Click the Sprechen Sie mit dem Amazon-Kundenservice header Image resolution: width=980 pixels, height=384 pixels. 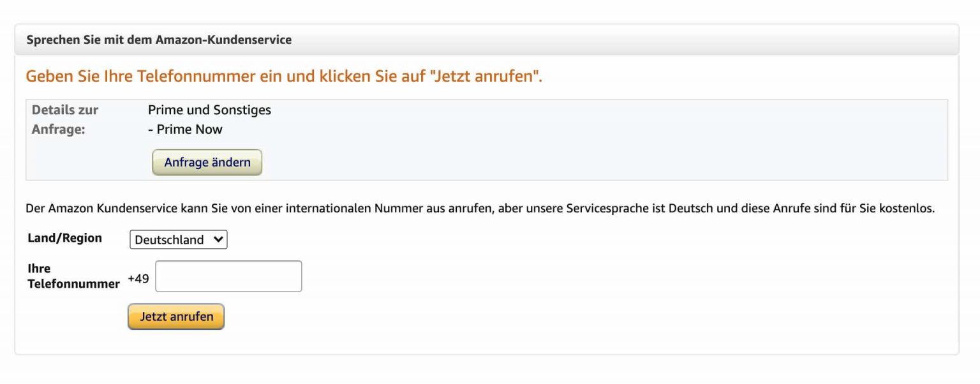coord(160,39)
